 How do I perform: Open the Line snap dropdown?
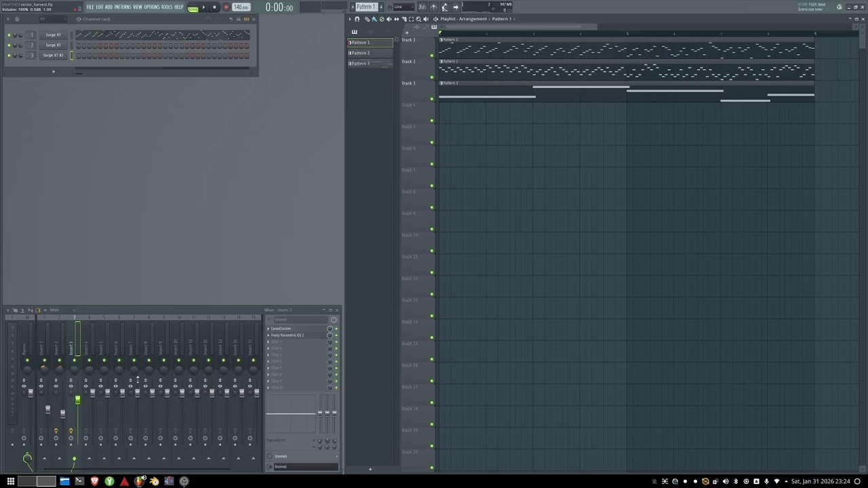pyautogui.click(x=402, y=7)
